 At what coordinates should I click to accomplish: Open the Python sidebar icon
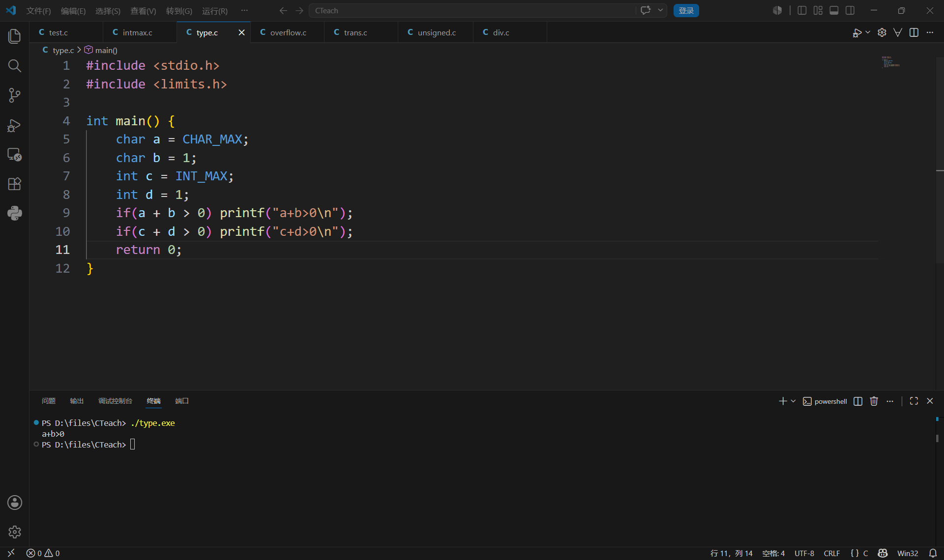(15, 213)
